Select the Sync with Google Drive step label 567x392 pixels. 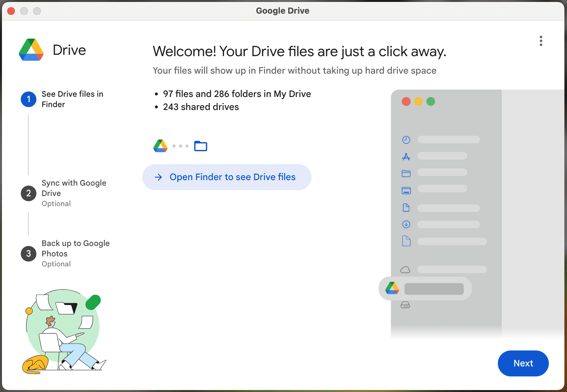(74, 188)
